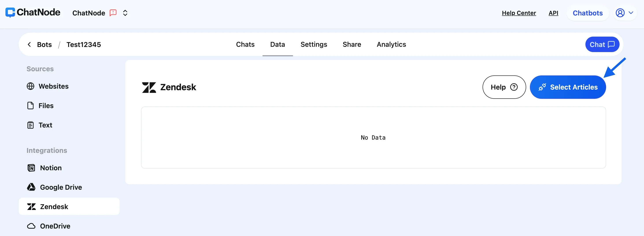Click the Zendesk logo in the data panel

tap(149, 87)
